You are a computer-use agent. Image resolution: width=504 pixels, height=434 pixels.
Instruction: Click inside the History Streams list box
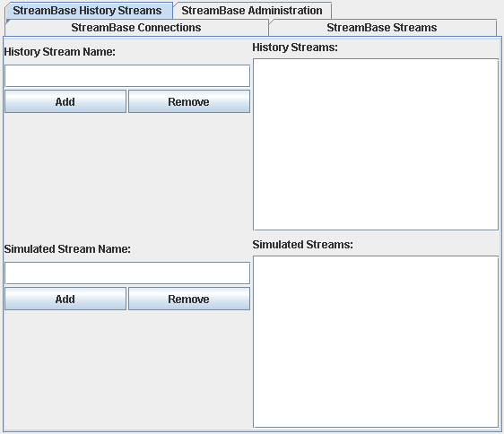click(376, 144)
